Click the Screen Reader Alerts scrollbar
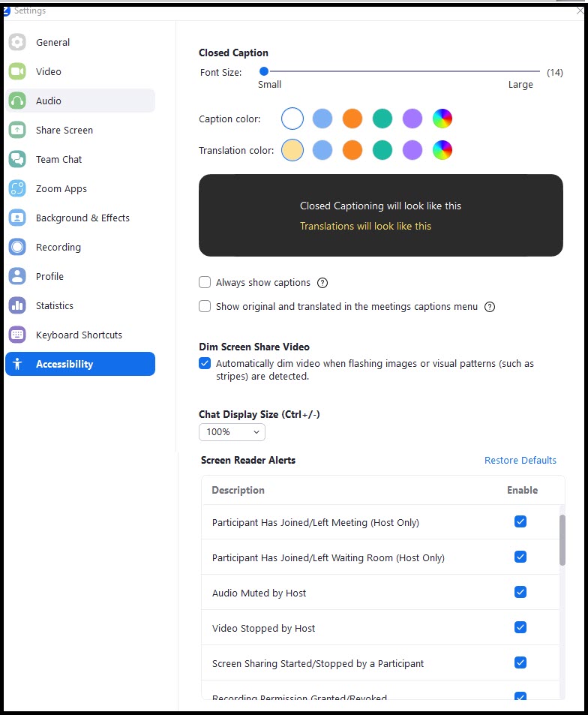 click(562, 540)
